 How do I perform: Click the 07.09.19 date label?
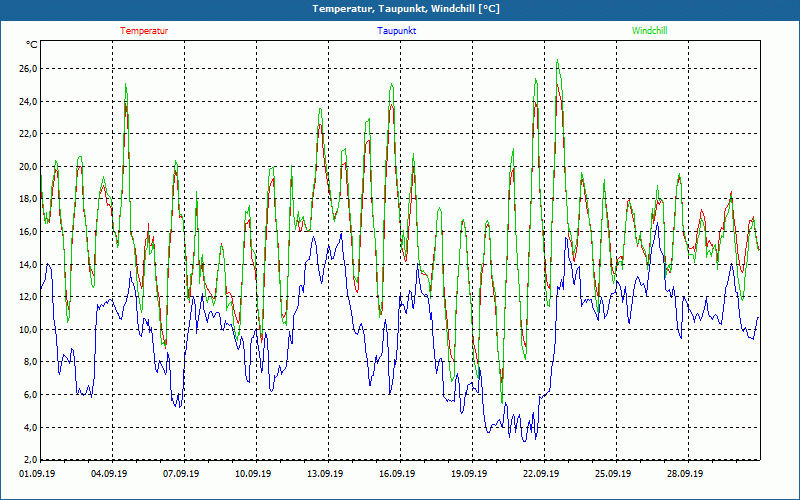(x=181, y=473)
